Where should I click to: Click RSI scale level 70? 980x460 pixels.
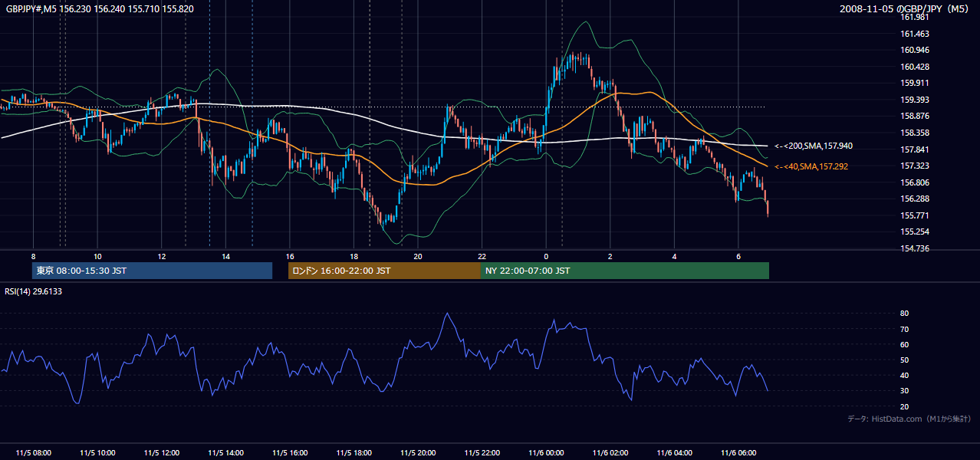click(905, 329)
